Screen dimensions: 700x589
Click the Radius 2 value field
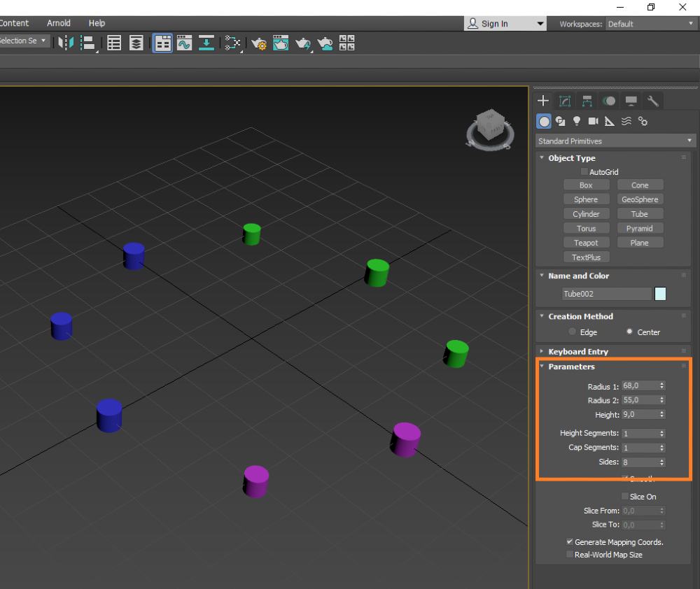640,400
